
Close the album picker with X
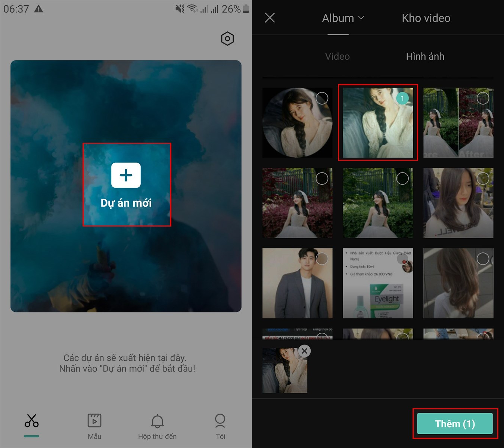coord(270,18)
